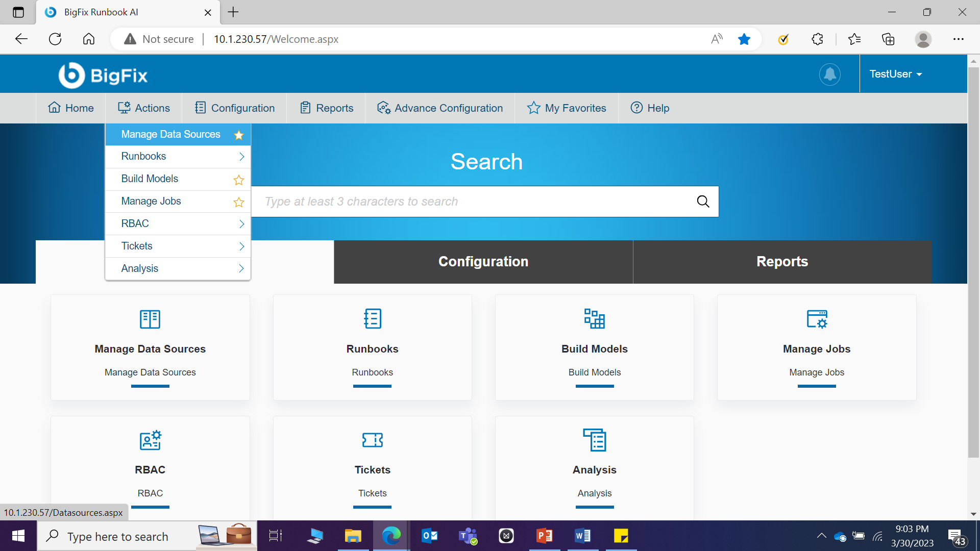980x551 pixels.
Task: Open the TestUser dropdown menu
Action: point(896,74)
